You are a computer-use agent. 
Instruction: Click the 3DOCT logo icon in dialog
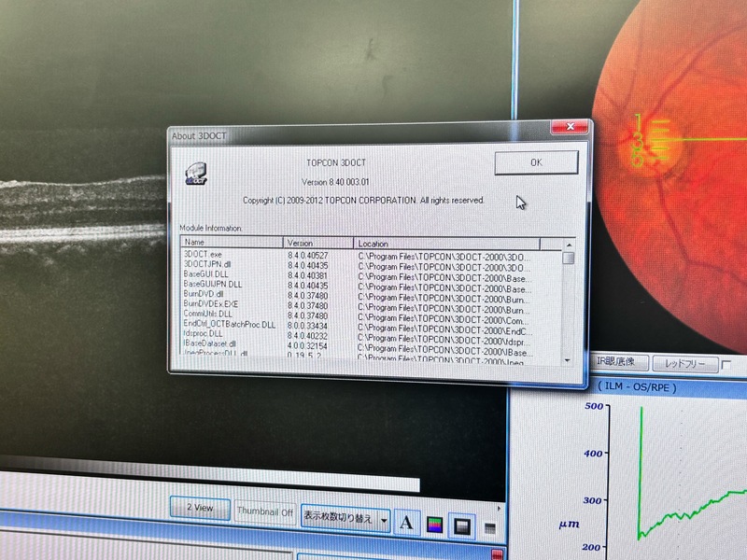tap(195, 174)
